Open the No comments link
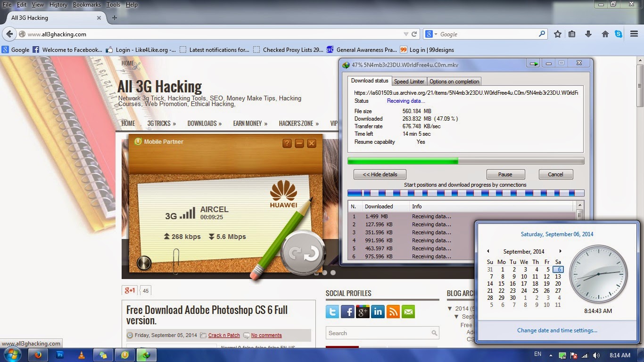The image size is (644, 362). click(266, 336)
